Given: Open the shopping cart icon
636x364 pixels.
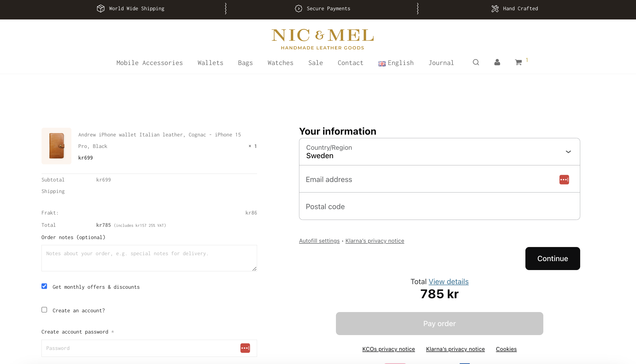Looking at the screenshot, I should point(518,62).
